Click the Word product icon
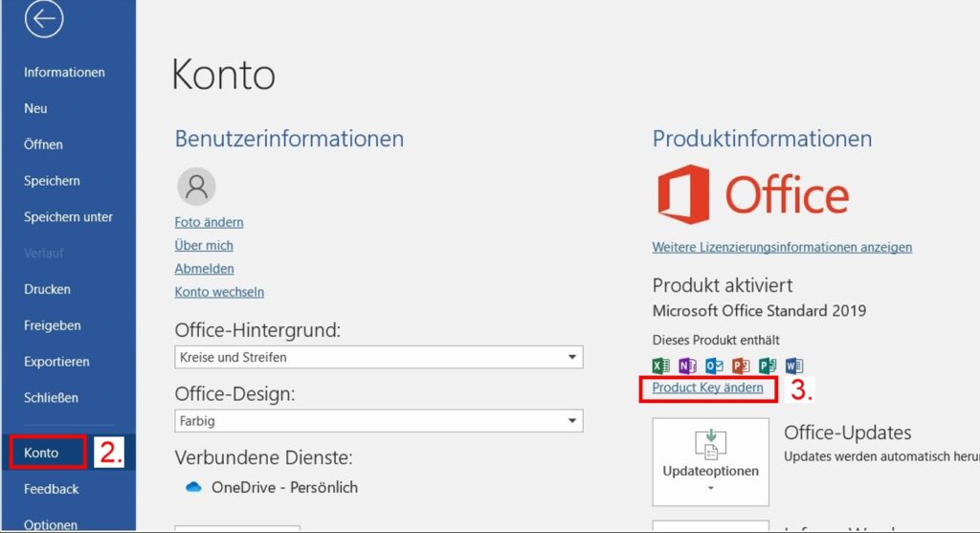This screenshot has width=980, height=533. point(793,366)
